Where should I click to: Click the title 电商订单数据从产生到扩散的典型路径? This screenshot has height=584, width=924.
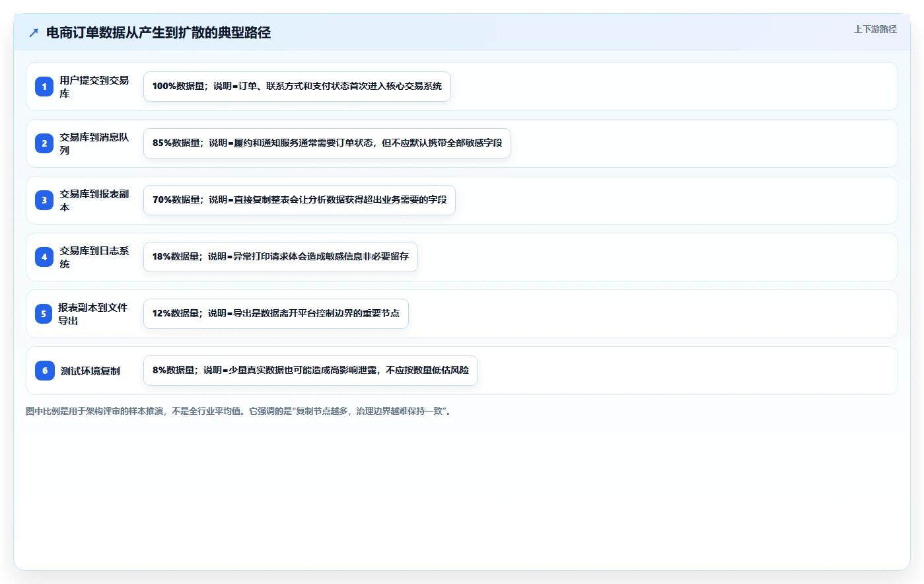[159, 32]
